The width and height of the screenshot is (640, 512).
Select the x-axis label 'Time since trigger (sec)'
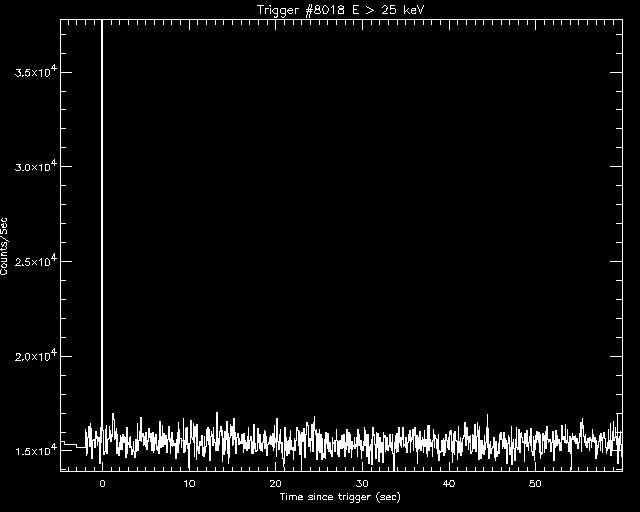[340, 497]
